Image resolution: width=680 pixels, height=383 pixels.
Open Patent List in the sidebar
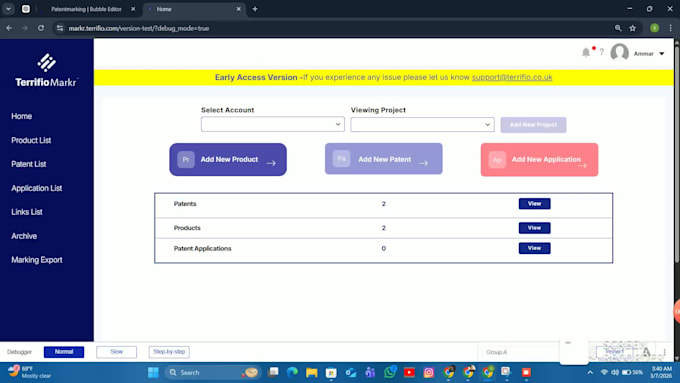click(x=29, y=164)
